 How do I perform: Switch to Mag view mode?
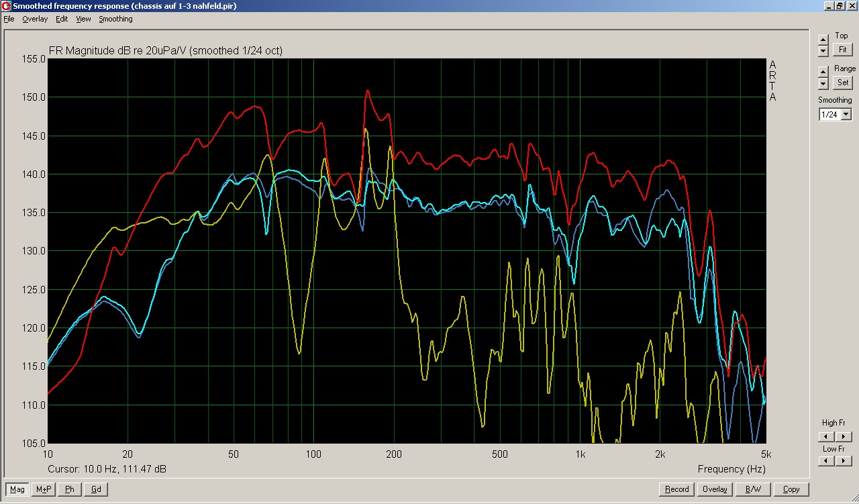click(x=17, y=489)
